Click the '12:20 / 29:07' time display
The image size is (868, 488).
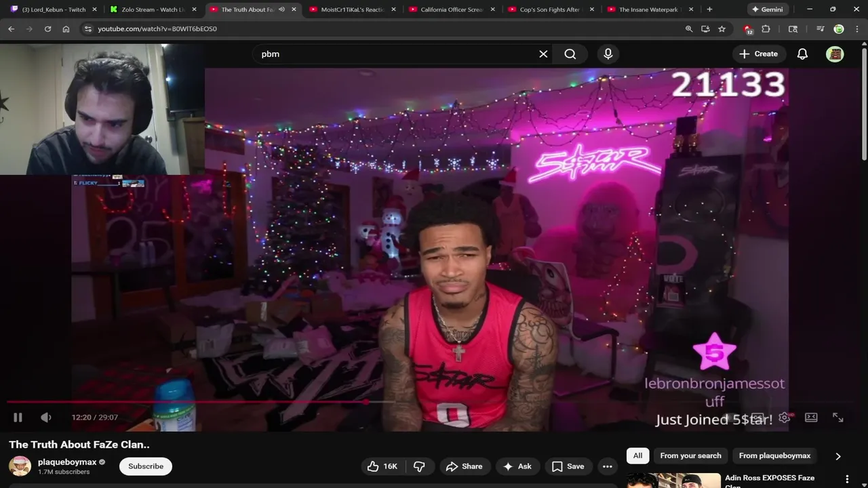point(95,418)
